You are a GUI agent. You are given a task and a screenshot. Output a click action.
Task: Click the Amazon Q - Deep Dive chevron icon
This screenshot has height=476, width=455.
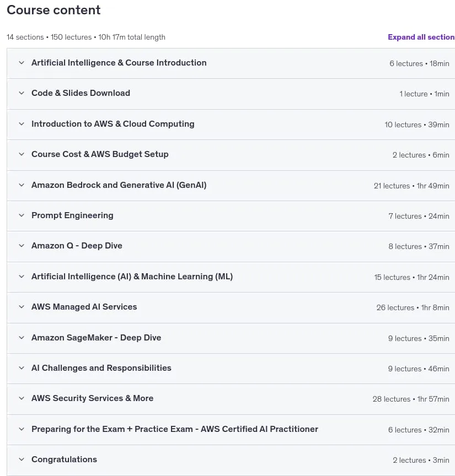coord(22,246)
